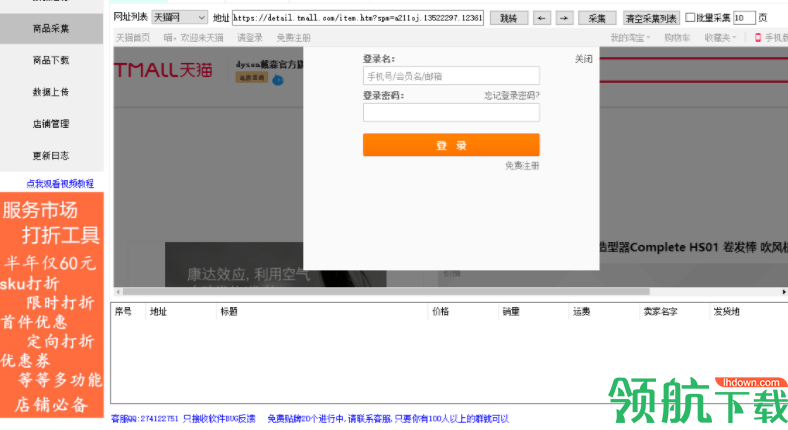
Task: Click the horizontal scrollbar thumb
Action: (x=386, y=291)
